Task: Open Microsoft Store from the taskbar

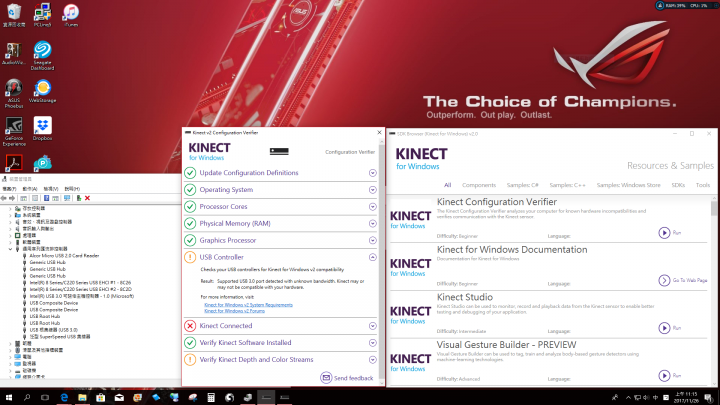Action: coord(101,397)
